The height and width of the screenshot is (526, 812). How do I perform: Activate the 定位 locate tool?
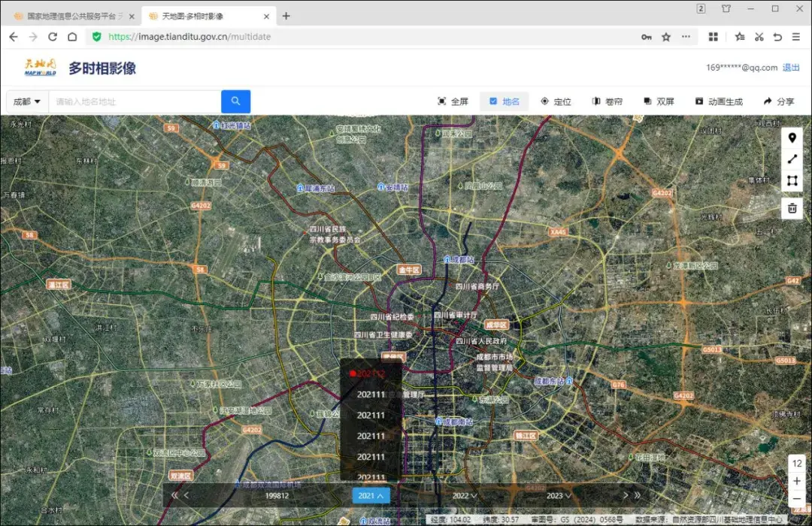pyautogui.click(x=556, y=101)
